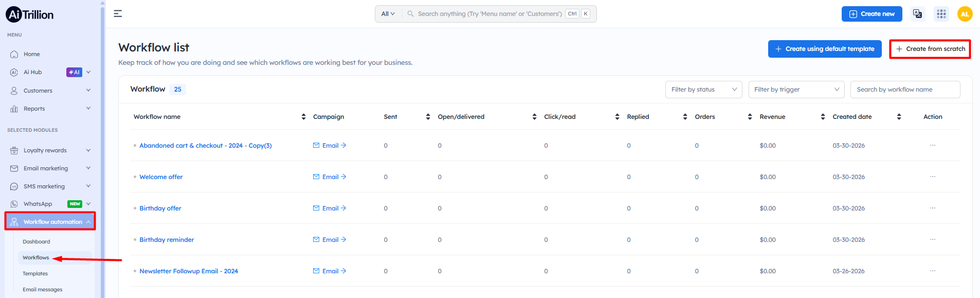Expand Email marketing sidebar menu
Image resolution: width=980 pixels, height=298 pixels.
[50, 168]
